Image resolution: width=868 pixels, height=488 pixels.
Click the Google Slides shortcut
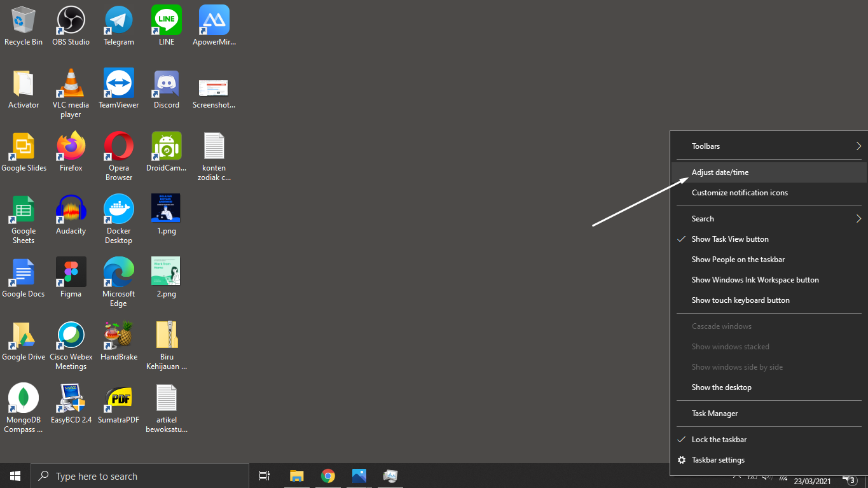click(x=24, y=146)
